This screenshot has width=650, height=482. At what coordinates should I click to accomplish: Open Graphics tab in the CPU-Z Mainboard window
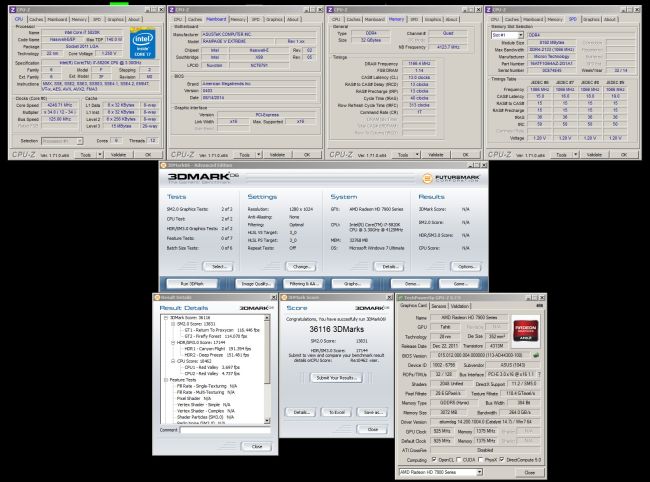pos(274,19)
